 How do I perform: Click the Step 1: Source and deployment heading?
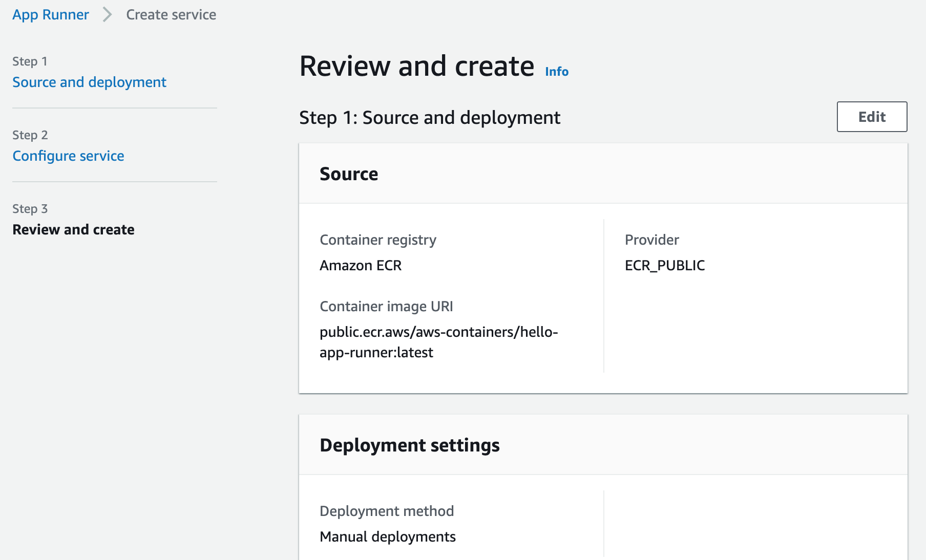point(429,118)
